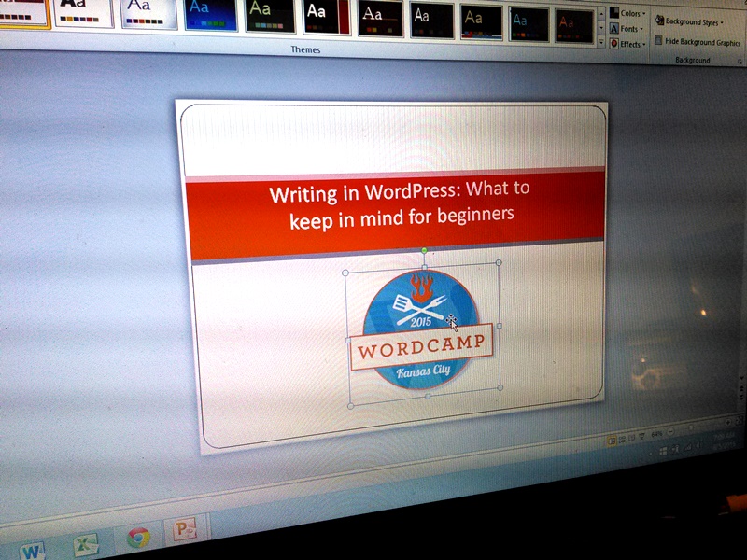This screenshot has width=747, height=560.
Task: Show hidden system tray icons
Action: click(x=652, y=455)
